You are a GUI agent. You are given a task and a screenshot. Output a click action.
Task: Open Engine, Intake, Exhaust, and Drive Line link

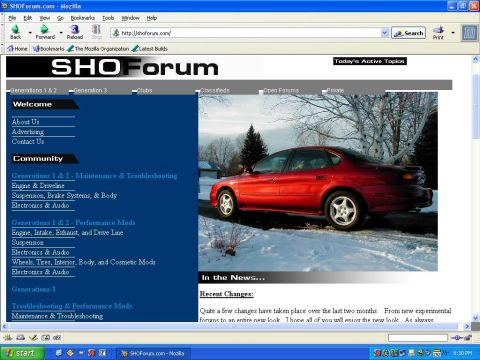[67, 232]
